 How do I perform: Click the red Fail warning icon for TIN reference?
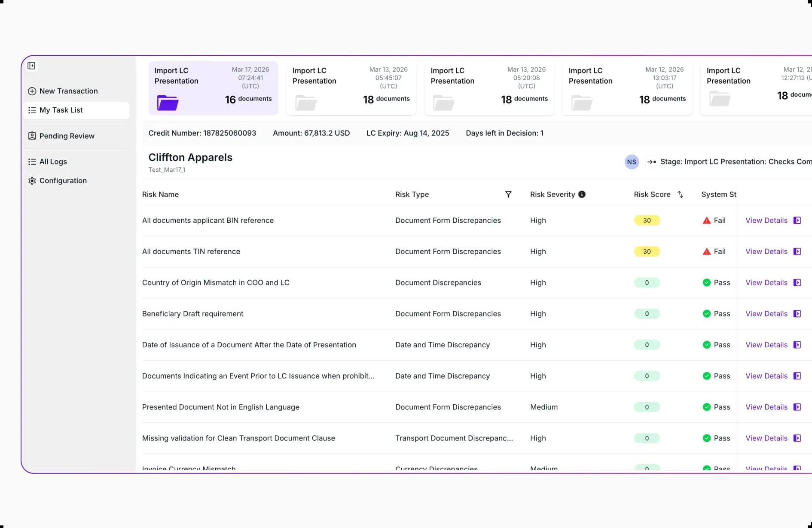[x=706, y=252]
